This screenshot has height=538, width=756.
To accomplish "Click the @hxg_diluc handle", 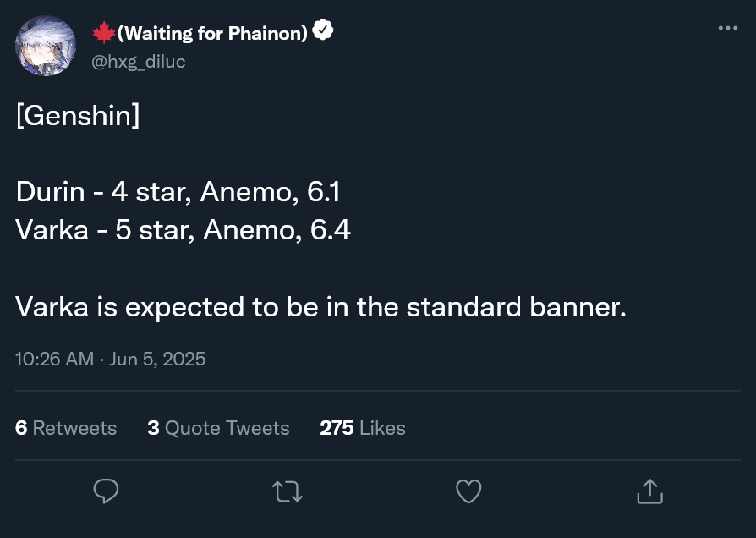I will (x=138, y=61).
